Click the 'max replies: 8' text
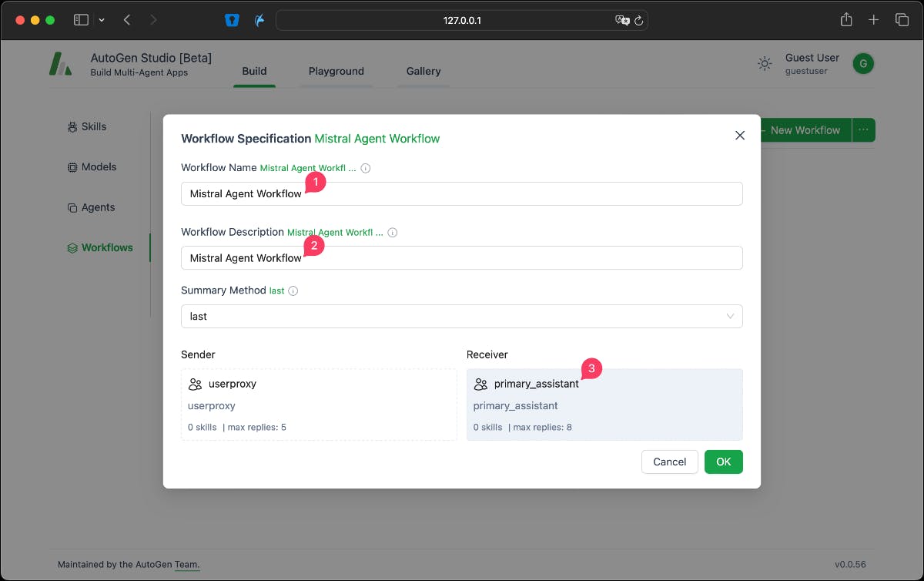 point(542,427)
